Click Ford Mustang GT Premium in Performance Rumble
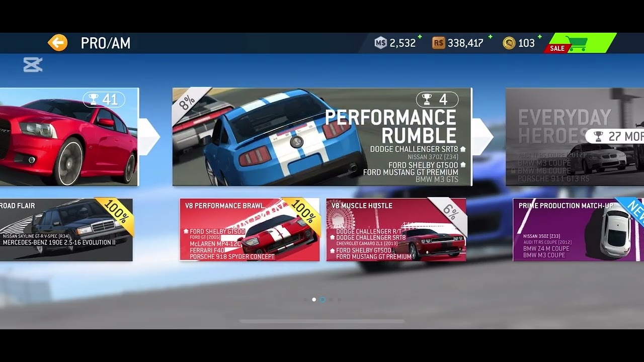Image resolution: width=644 pixels, height=362 pixels. pos(411,172)
